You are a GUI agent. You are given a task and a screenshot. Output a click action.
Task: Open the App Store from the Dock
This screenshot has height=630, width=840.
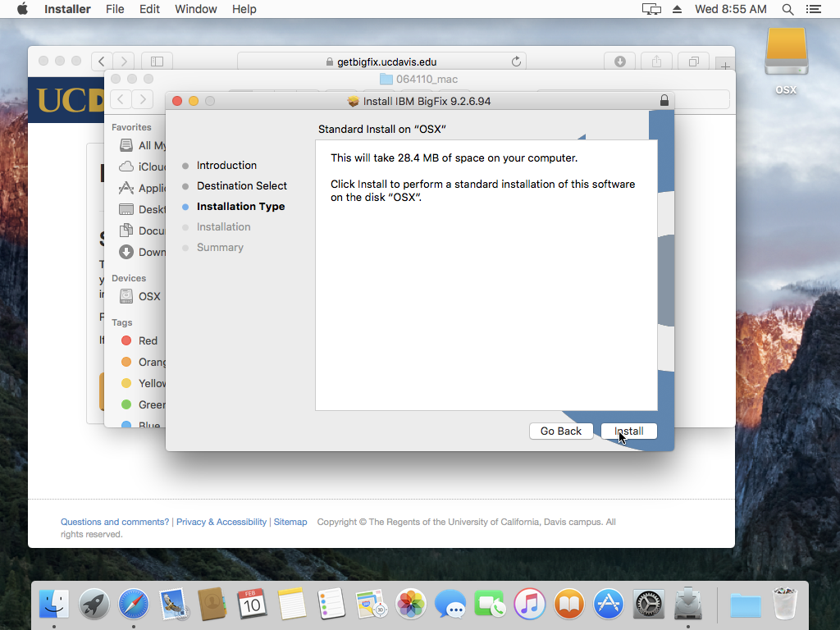(609, 605)
